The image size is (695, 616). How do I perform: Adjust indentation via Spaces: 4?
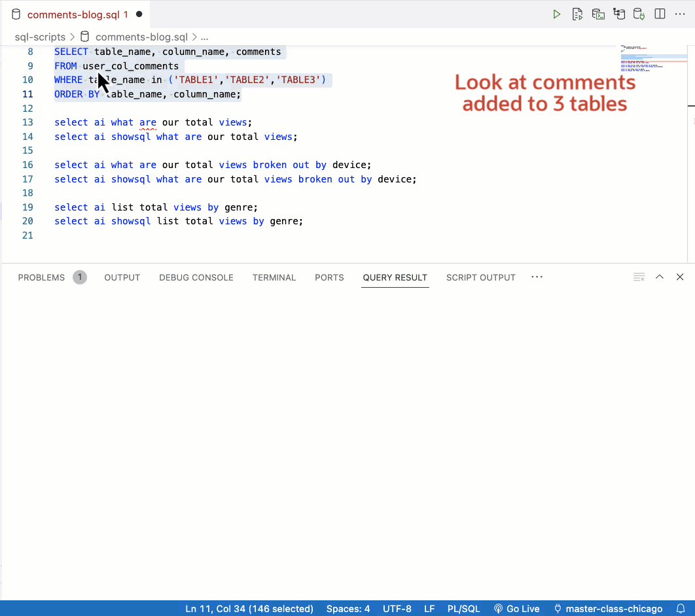tap(347, 609)
